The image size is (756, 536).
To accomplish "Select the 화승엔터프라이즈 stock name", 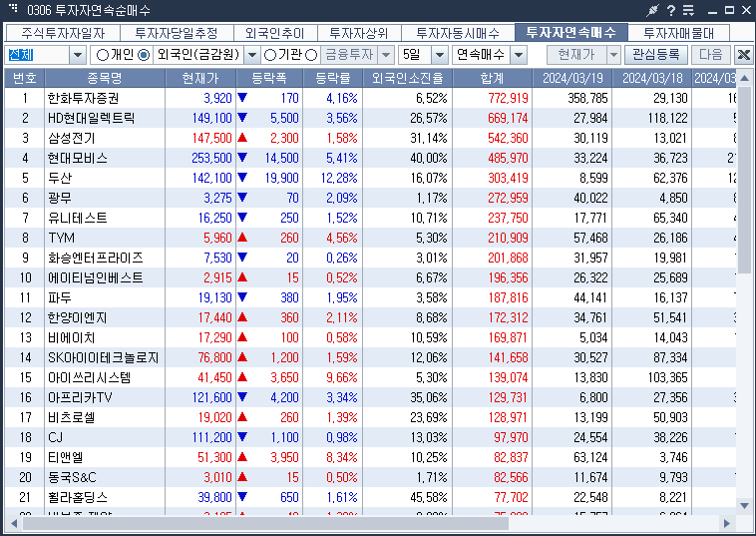I will 96,258.
